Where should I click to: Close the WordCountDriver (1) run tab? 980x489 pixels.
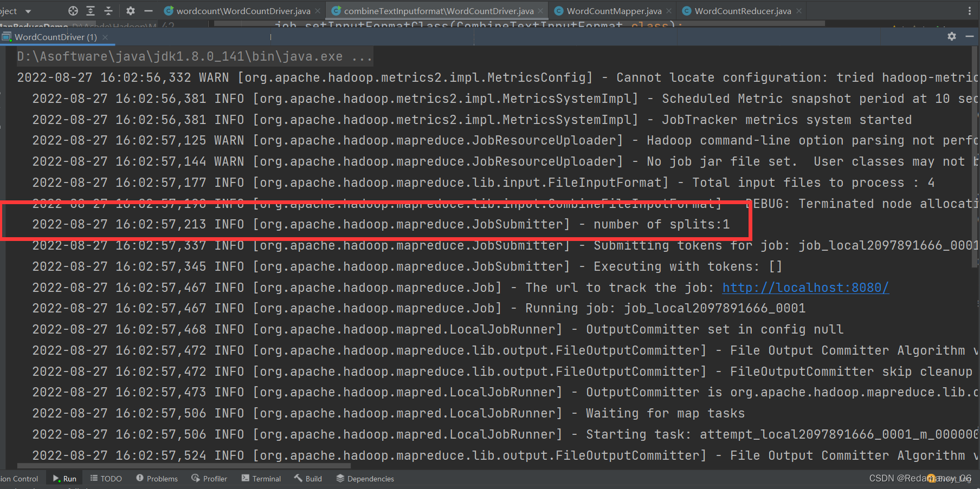105,37
